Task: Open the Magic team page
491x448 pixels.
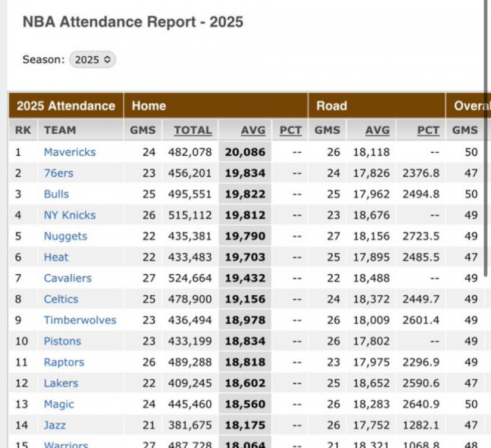Action: (x=59, y=404)
